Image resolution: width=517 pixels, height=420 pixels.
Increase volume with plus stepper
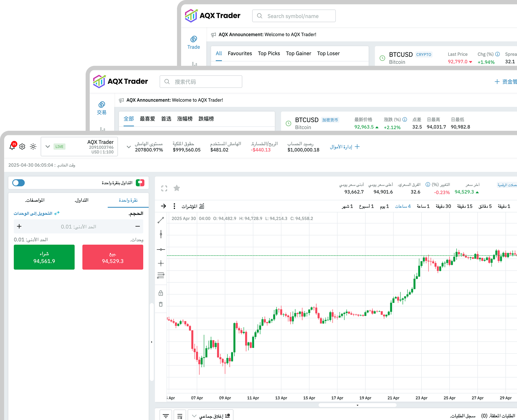19,226
